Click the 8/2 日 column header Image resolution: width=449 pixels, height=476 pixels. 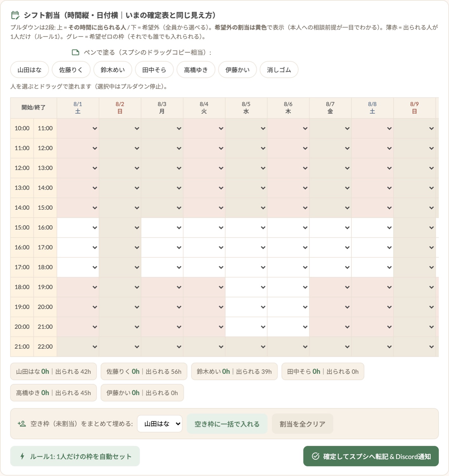(x=120, y=108)
